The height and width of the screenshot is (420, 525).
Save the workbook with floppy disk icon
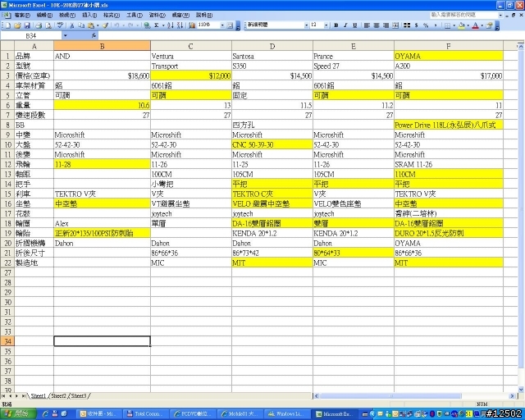coord(27,25)
